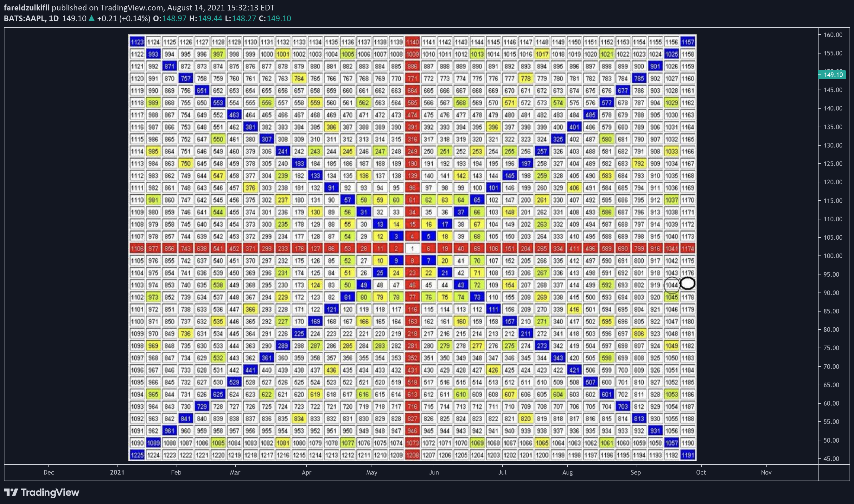The height and width of the screenshot is (504, 854).
Task: Click the blue cell 1089
Action: point(153,443)
